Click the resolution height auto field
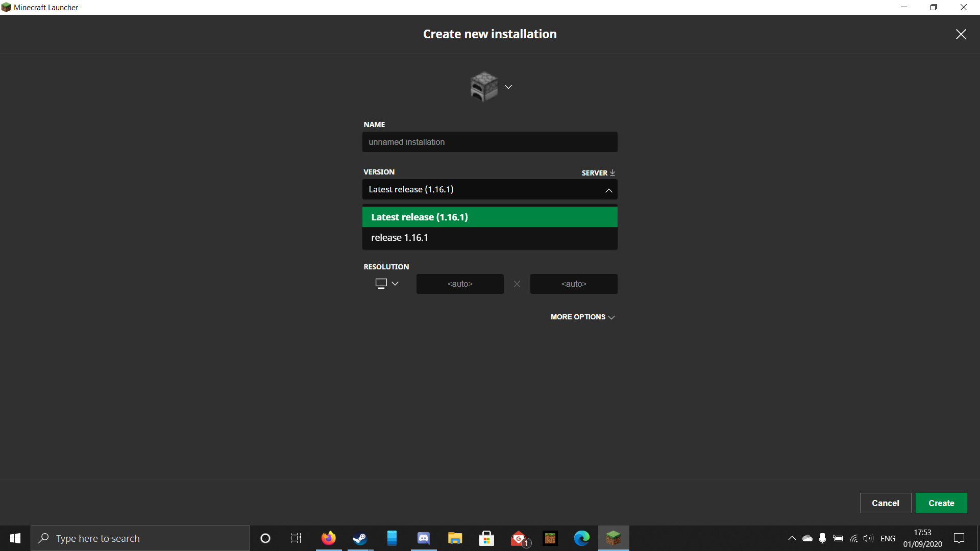 click(x=573, y=284)
